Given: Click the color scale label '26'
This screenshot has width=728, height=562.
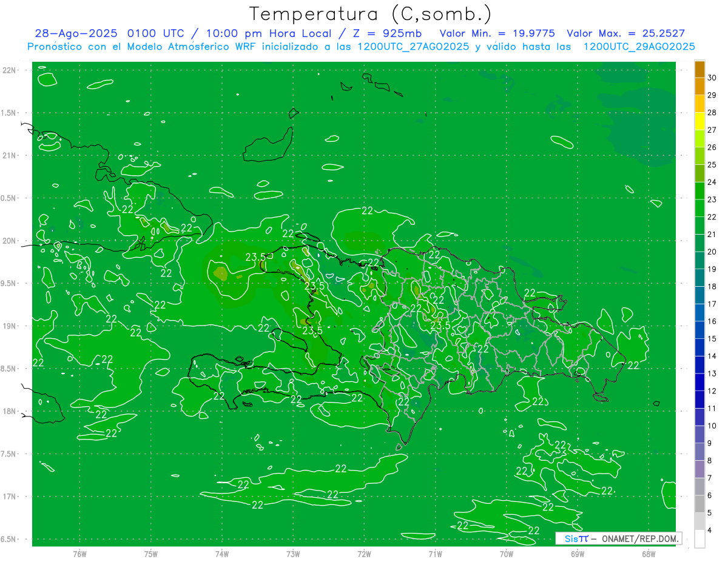Looking at the screenshot, I should [x=712, y=147].
